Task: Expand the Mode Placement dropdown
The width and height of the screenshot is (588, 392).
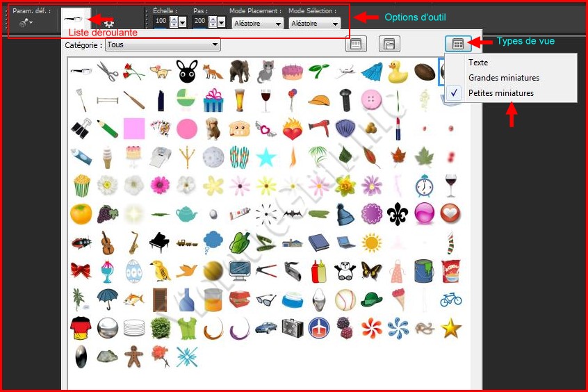Action: pos(258,24)
